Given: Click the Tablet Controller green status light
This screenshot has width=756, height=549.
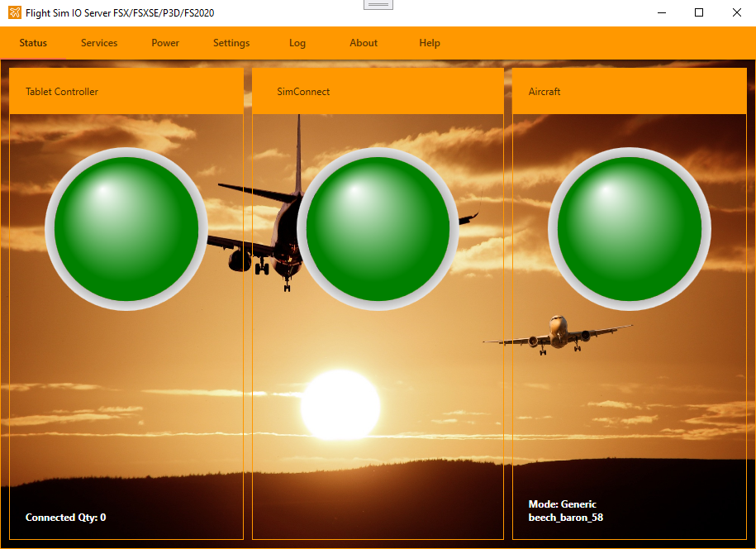Looking at the screenshot, I should click(x=126, y=229).
